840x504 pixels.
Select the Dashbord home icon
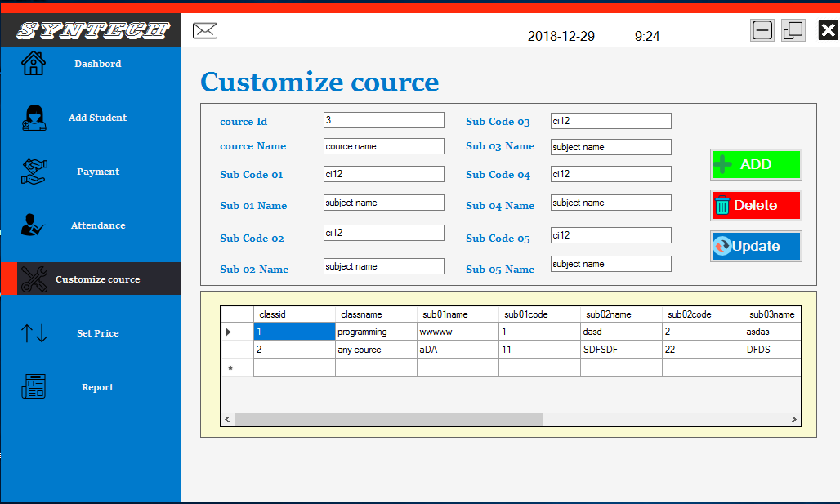click(33, 62)
